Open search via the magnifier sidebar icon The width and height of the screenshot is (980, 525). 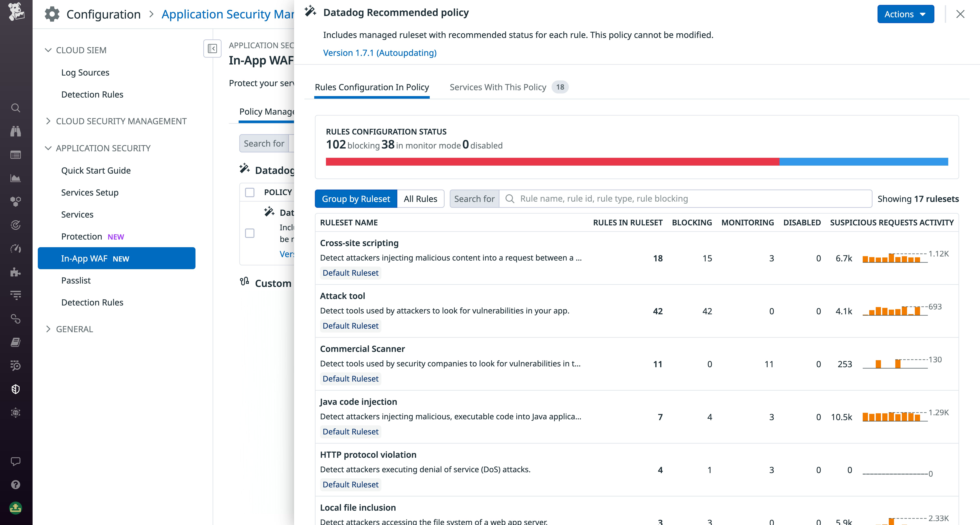pos(16,108)
